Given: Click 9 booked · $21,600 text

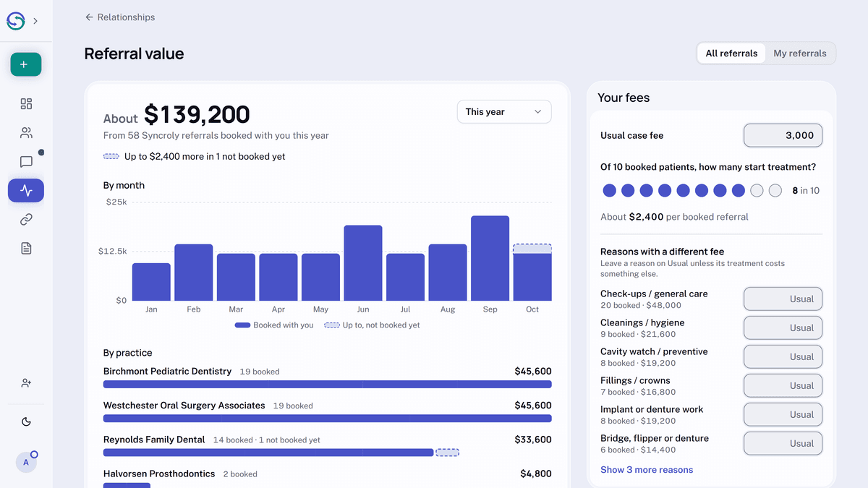Looking at the screenshot, I should tap(638, 335).
